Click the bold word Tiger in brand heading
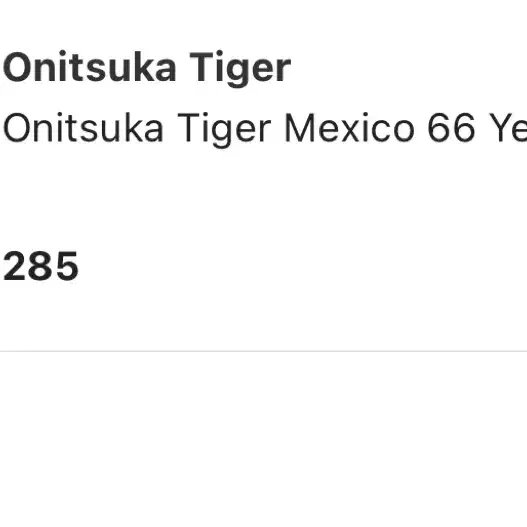The height and width of the screenshot is (527, 527). (240, 69)
